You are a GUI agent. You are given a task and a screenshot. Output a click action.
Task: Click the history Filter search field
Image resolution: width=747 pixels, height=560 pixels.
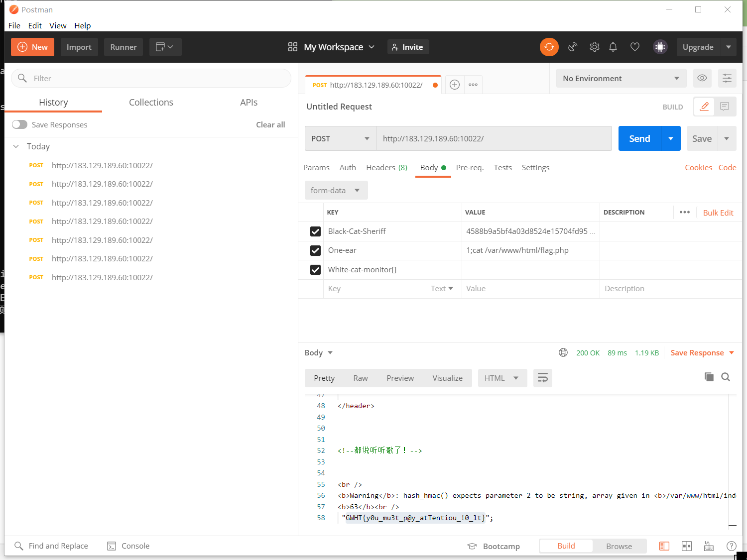pos(151,78)
